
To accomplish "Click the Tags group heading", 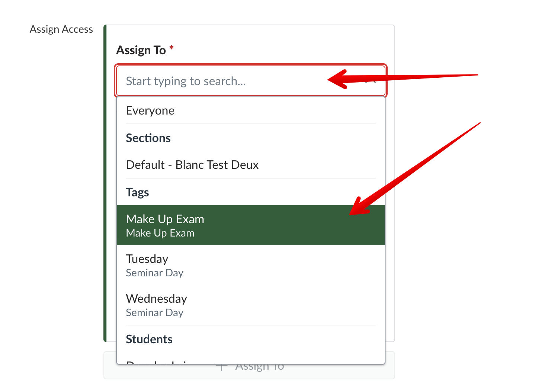I will coord(137,192).
